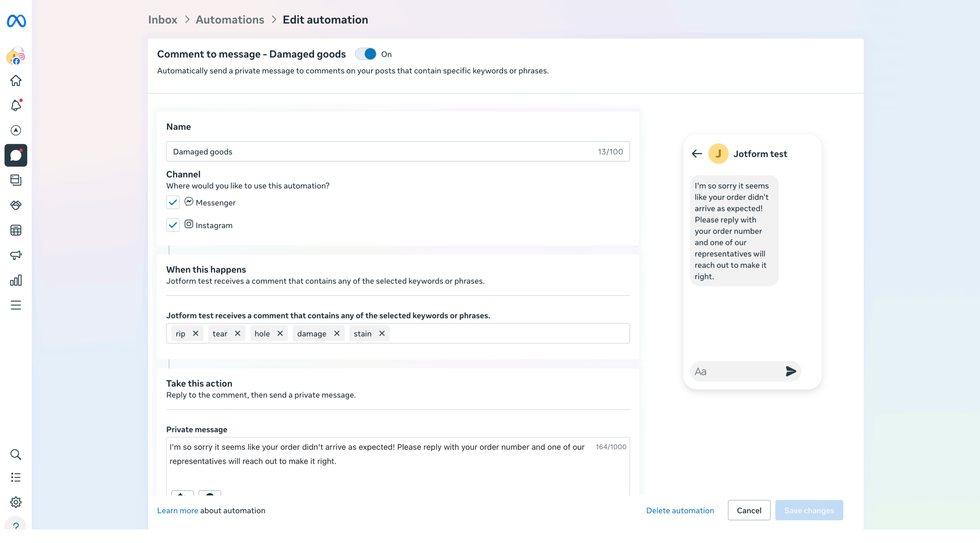
Task: Turn off the Comment to message automation
Action: click(x=366, y=54)
